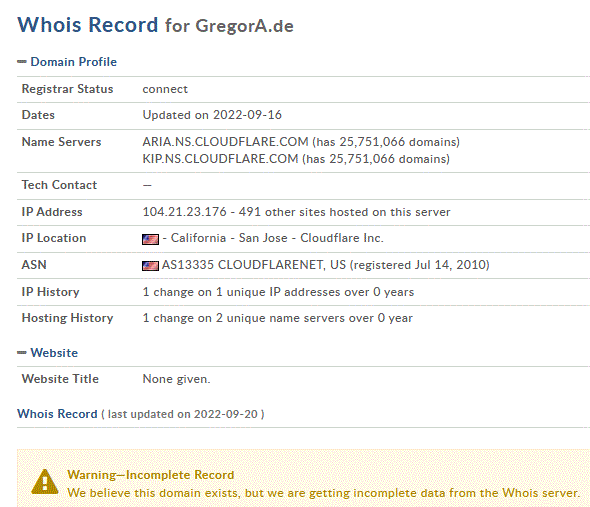This screenshot has height=507, width=590.
Task: Open the Whois Record heading link
Action: (57, 414)
